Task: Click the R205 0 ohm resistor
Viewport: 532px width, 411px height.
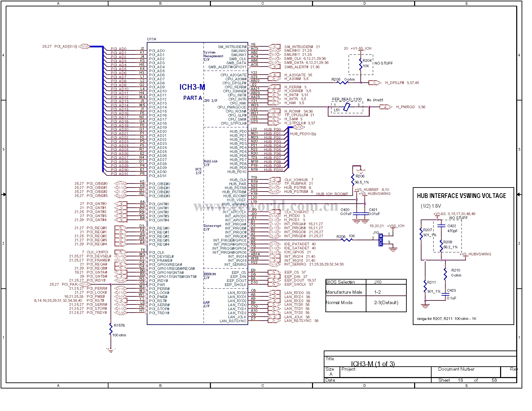Action: click(x=342, y=82)
